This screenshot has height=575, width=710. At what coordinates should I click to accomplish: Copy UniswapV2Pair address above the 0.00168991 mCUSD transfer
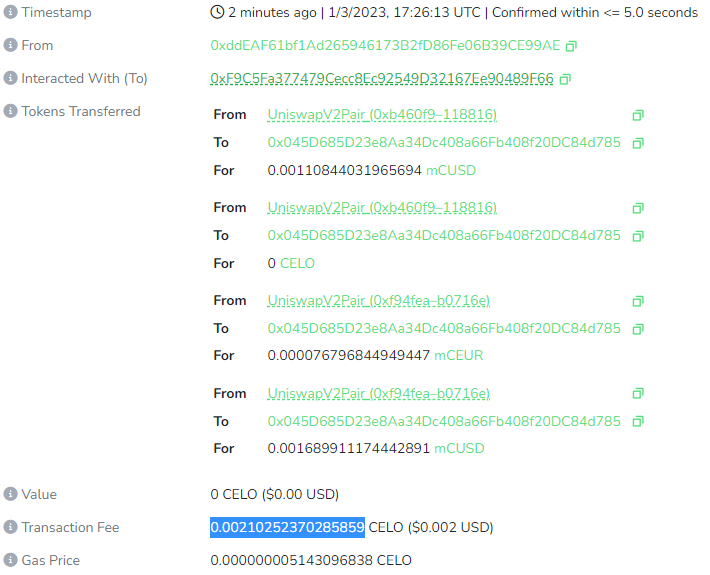pyautogui.click(x=638, y=393)
